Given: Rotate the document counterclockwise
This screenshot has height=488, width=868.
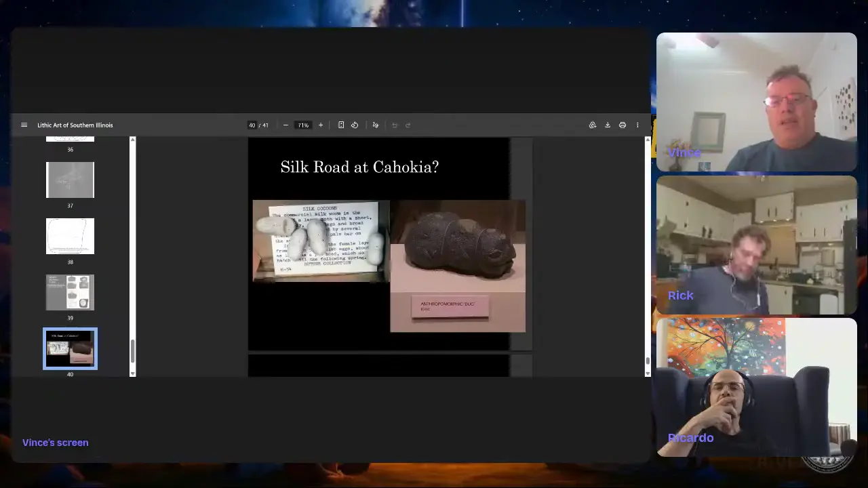Looking at the screenshot, I should tap(355, 125).
